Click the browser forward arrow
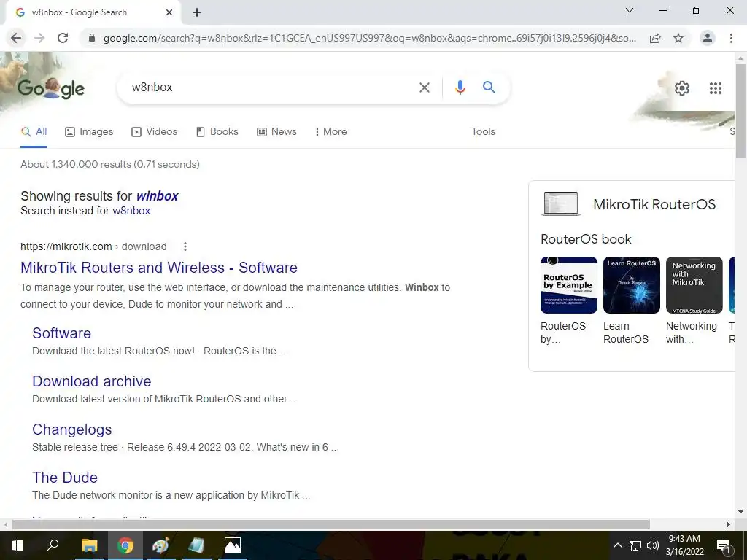The width and height of the screenshot is (747, 560). click(39, 38)
